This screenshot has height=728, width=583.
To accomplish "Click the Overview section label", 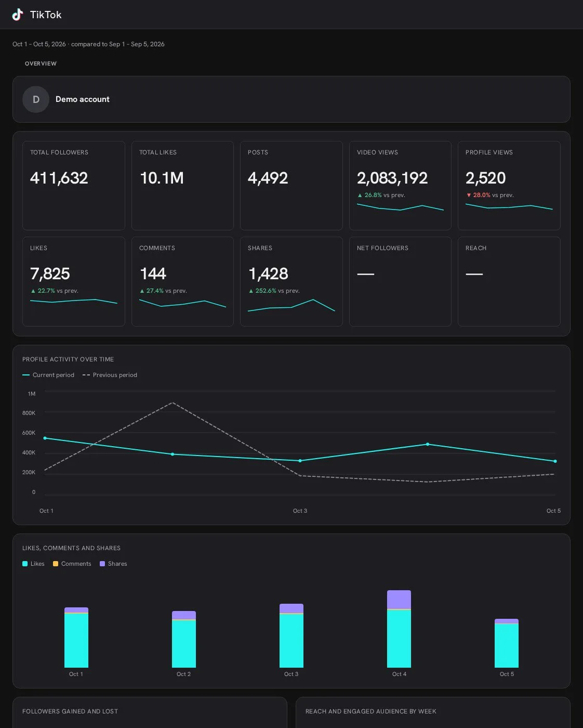I will pyautogui.click(x=41, y=63).
